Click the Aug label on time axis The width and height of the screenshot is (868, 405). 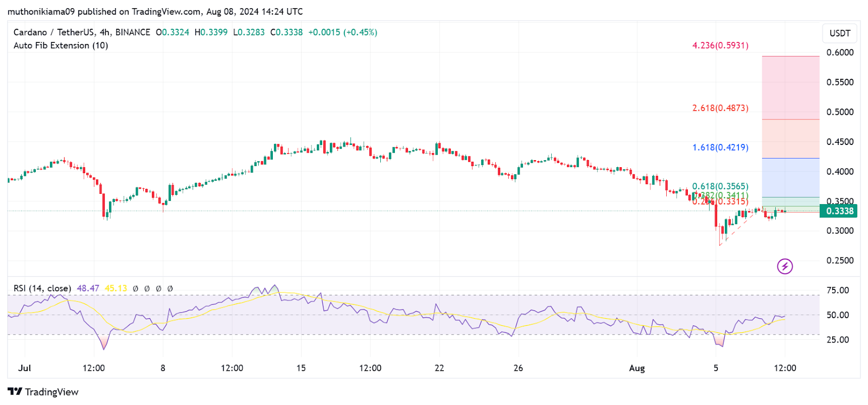637,368
